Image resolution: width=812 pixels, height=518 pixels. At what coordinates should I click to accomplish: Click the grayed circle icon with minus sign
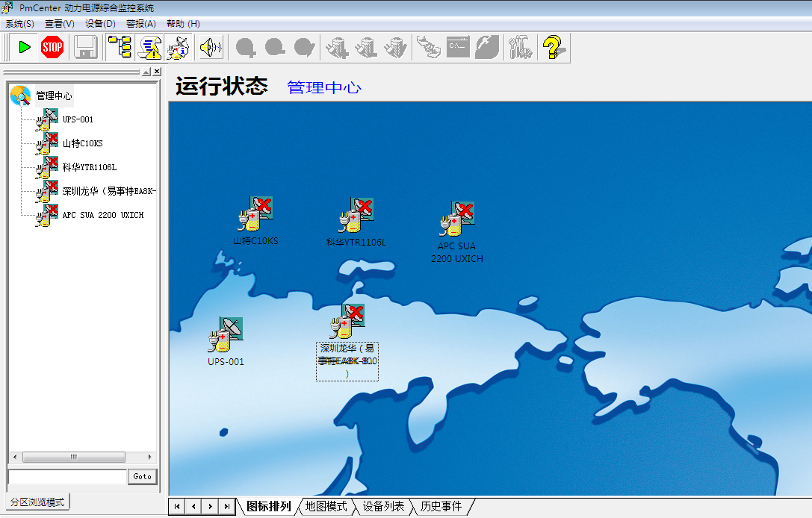coord(275,48)
